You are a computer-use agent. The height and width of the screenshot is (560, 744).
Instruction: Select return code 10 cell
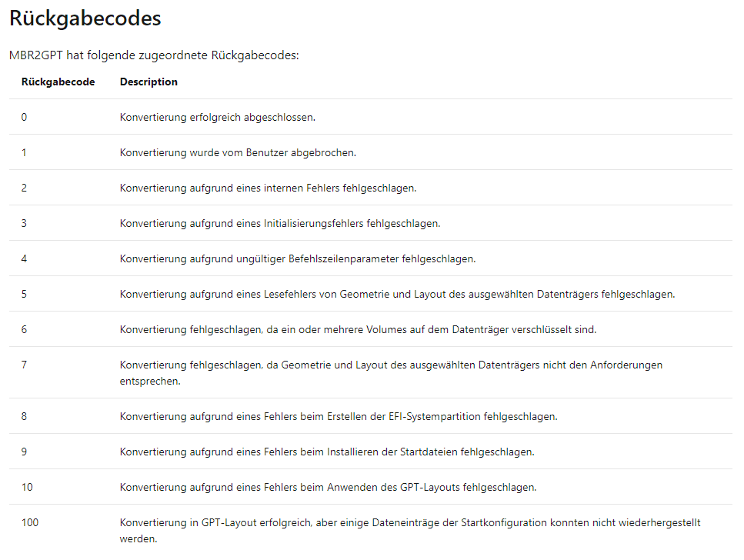click(x=27, y=487)
